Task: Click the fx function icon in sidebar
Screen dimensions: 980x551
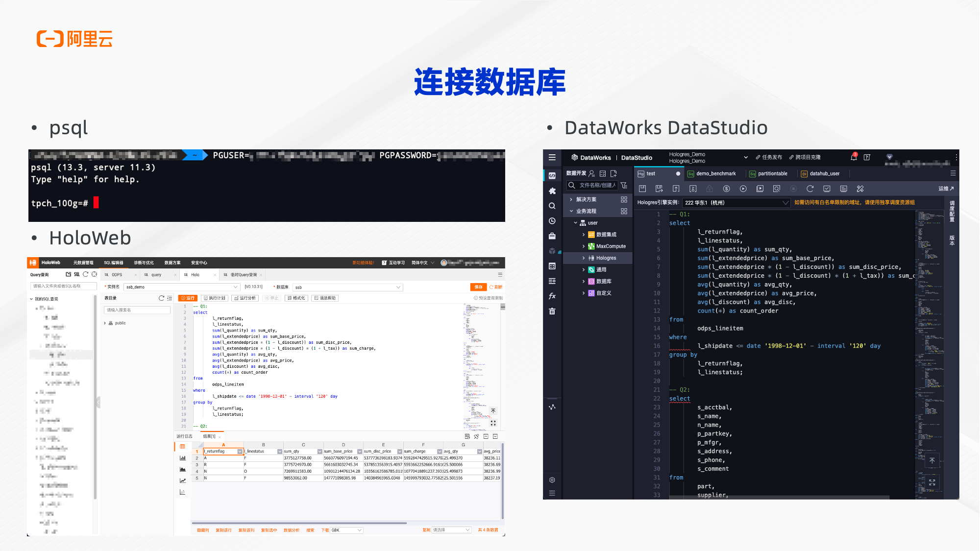Action: pyautogui.click(x=552, y=296)
